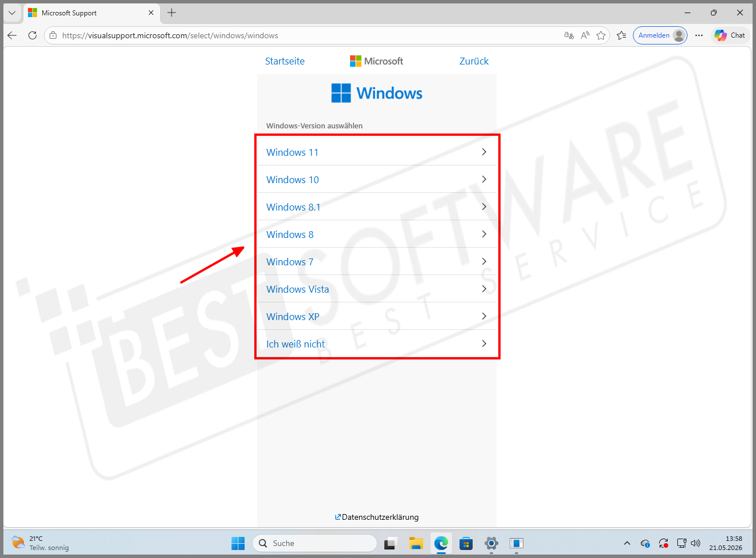Open the favorites list icon
Image resolution: width=756 pixels, height=558 pixels.
point(621,35)
